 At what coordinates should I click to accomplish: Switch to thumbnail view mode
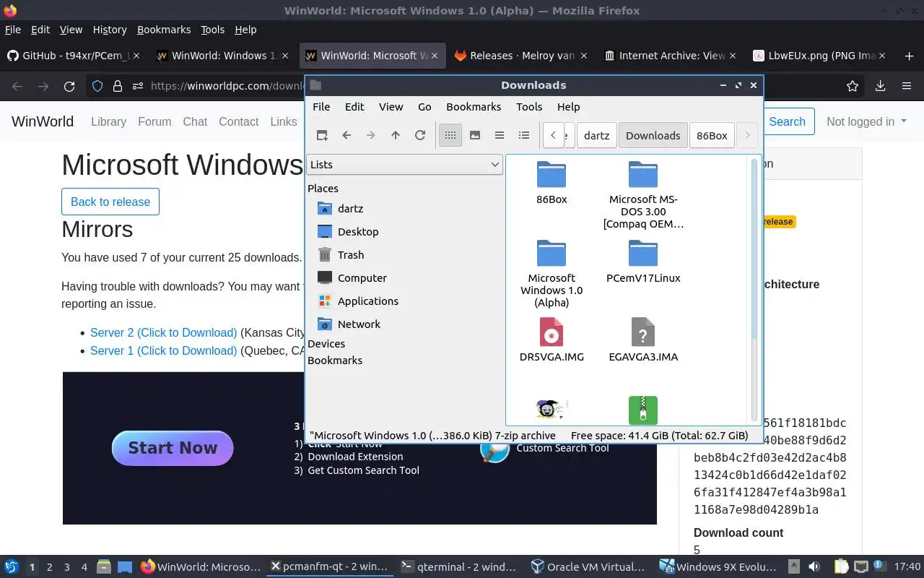pyautogui.click(x=475, y=135)
